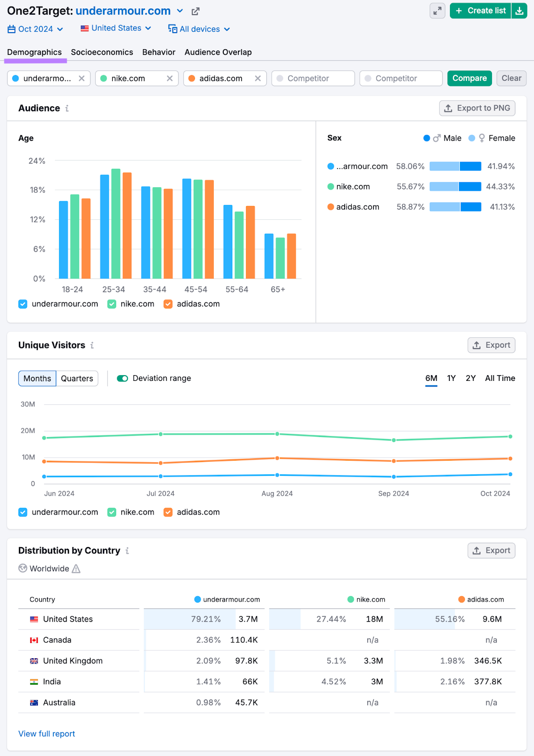Open the Audience Overlap tab
This screenshot has width=534, height=756.
coord(218,52)
